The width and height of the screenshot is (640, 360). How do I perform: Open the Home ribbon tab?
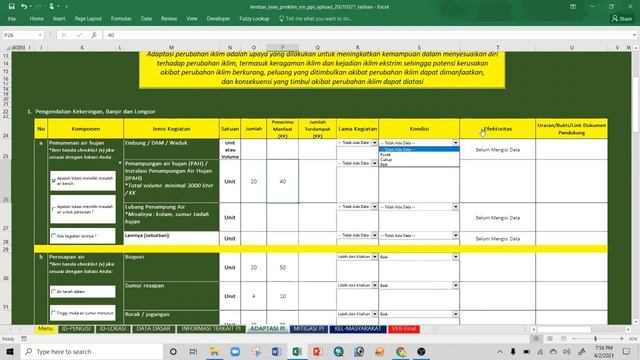point(37,19)
